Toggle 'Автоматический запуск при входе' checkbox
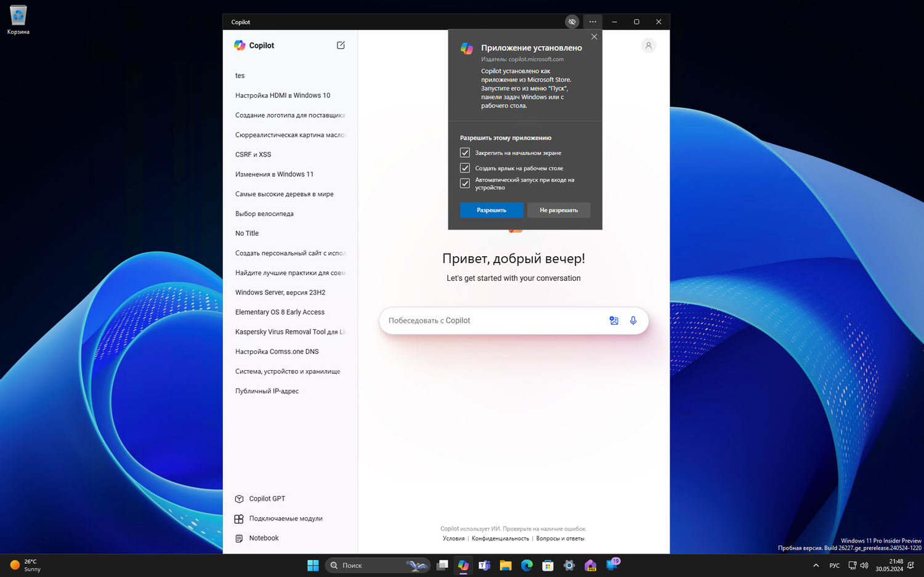Screen dimensions: 924x577 click(465, 184)
